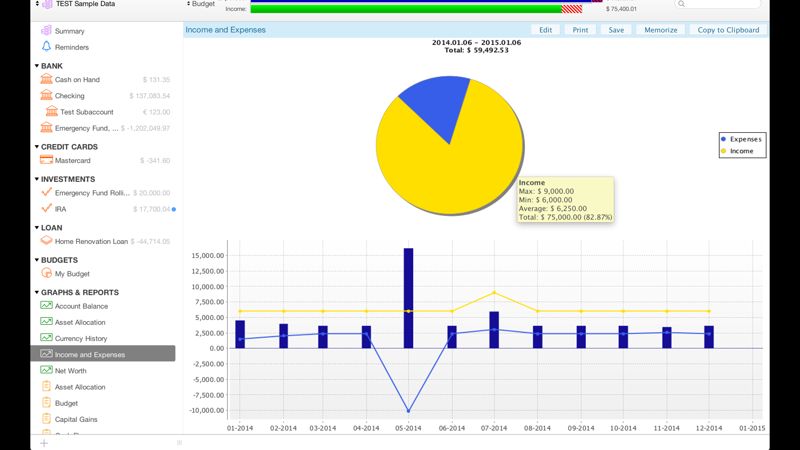Click the $ 75,400.01 budget amount
800x450 pixels.
[621, 9]
